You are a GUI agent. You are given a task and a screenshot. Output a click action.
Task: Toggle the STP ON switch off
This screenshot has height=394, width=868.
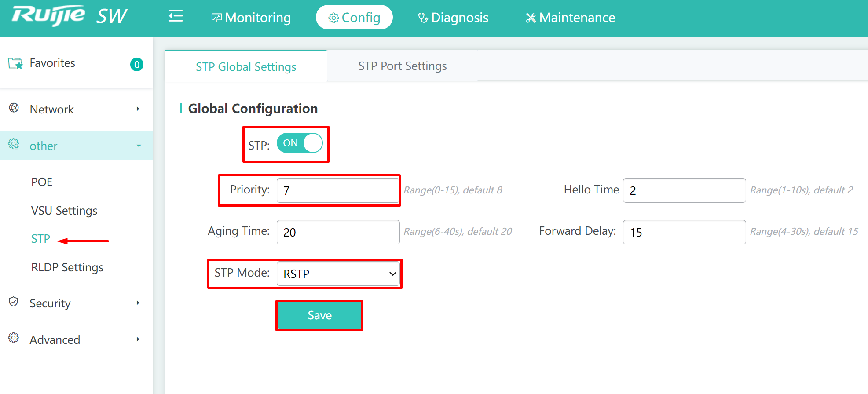300,143
